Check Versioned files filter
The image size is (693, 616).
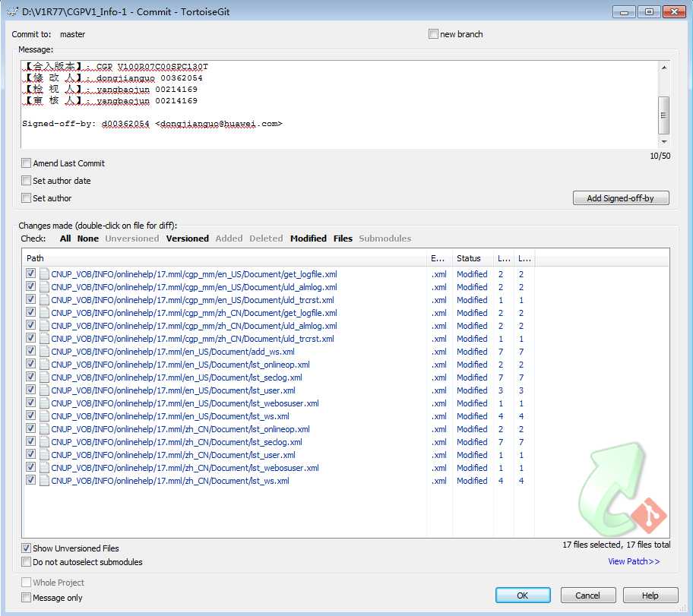[188, 239]
